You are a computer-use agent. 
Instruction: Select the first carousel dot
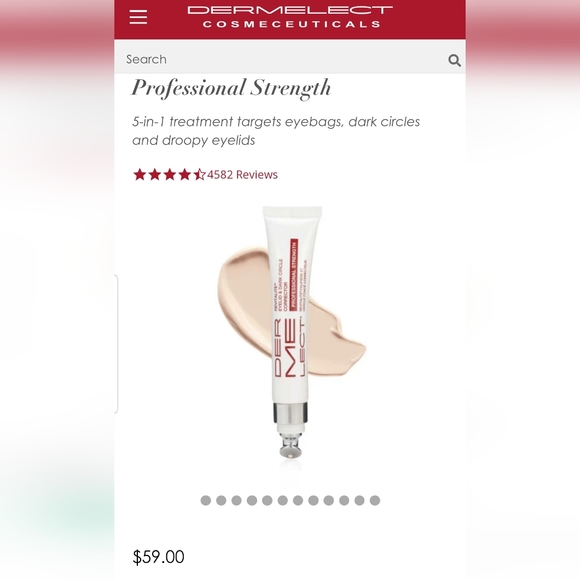pyautogui.click(x=206, y=500)
